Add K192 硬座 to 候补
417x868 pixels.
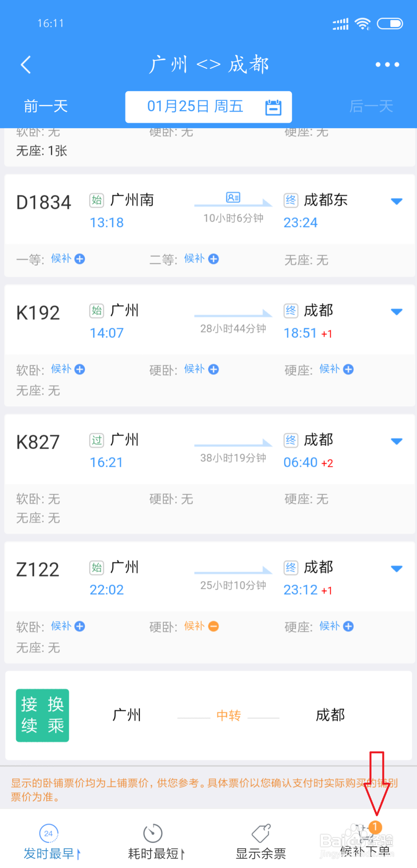[x=349, y=369]
